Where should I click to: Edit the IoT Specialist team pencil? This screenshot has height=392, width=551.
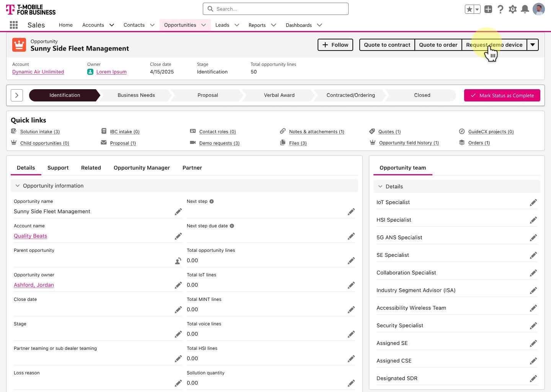click(x=533, y=203)
